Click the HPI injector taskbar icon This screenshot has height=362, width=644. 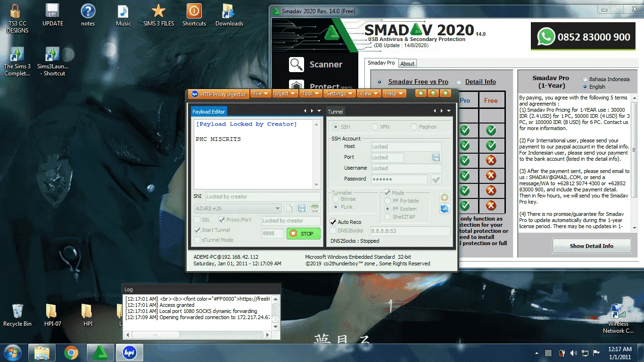[130, 353]
